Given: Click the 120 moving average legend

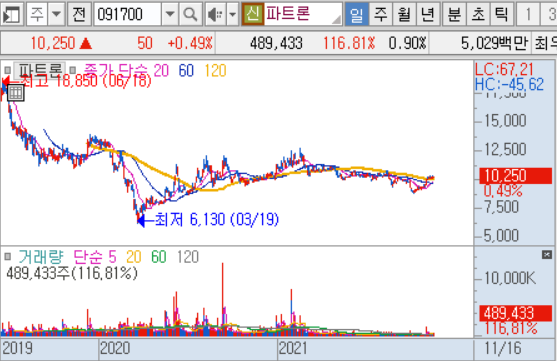Looking at the screenshot, I should 215,71.
